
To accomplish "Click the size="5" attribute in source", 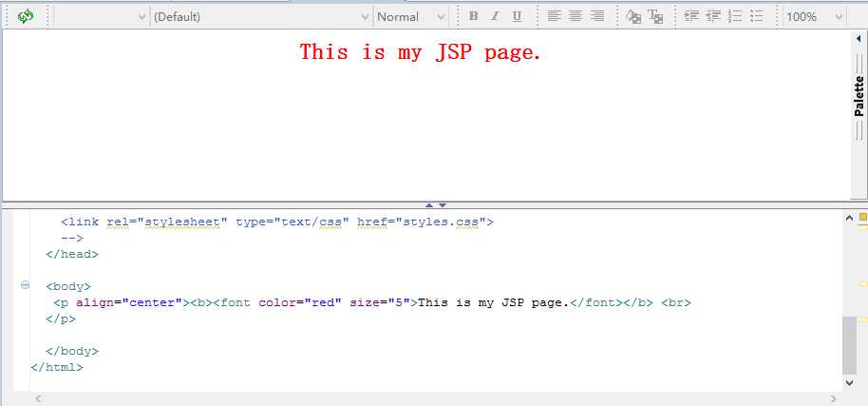I will (379, 303).
